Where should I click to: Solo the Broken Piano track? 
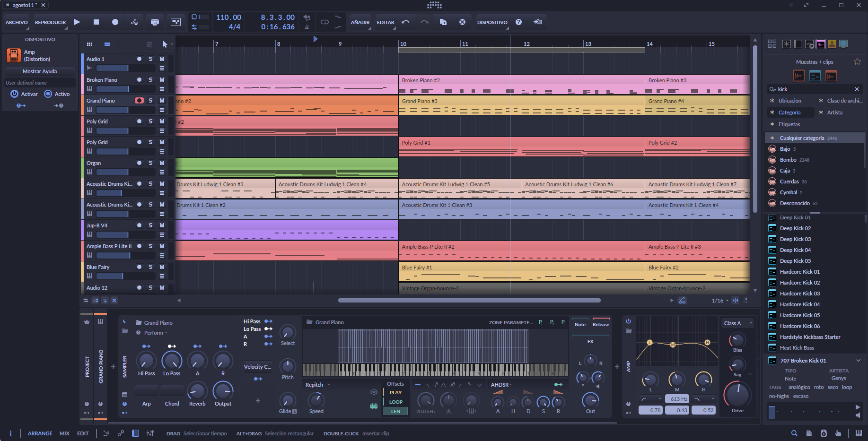coord(150,79)
